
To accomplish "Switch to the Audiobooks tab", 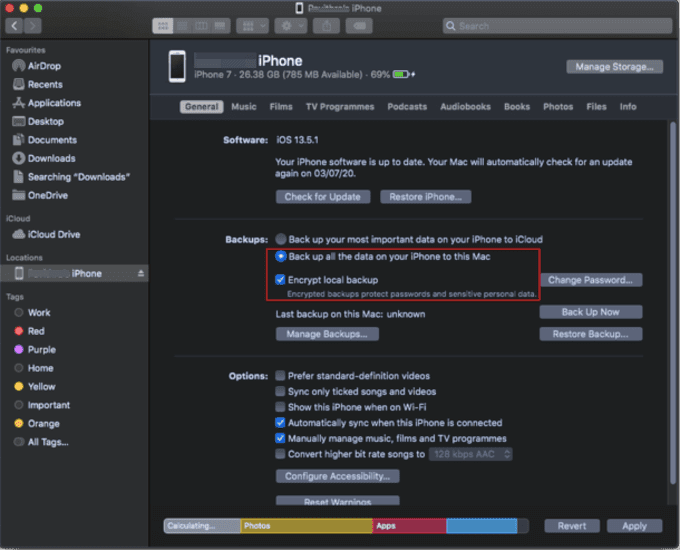I will (465, 107).
